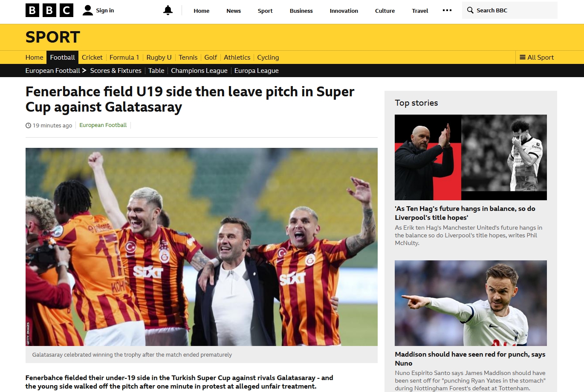Click the BBC logo
Image resolution: width=584 pixels, height=392 pixels.
(x=49, y=10)
